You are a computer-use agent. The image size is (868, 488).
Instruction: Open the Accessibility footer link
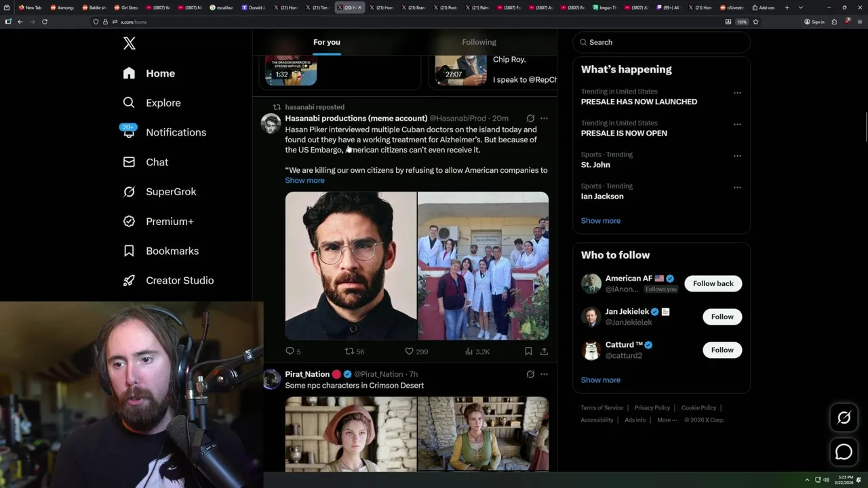(x=597, y=420)
